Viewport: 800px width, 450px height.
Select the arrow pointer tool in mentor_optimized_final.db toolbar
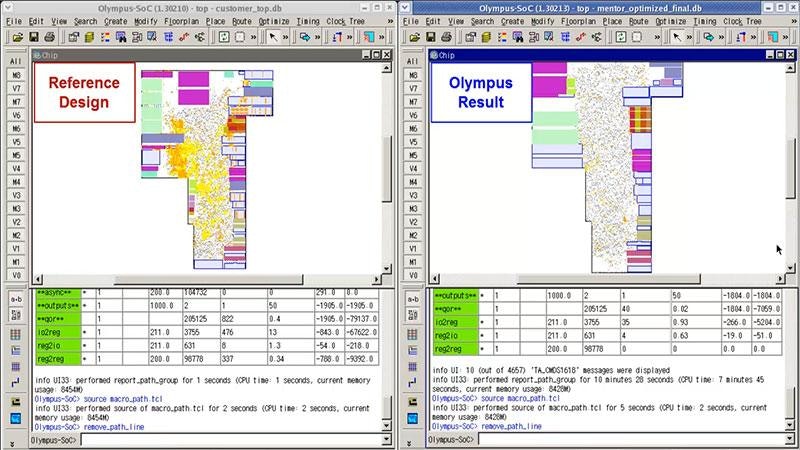pos(677,37)
